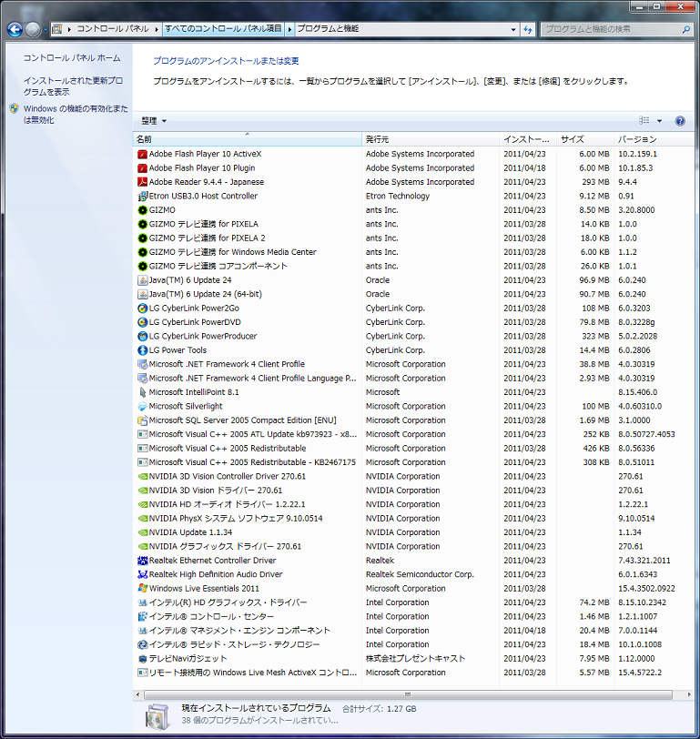Select the Microsoft Silverlight icon
The image size is (700, 739).
tap(142, 407)
